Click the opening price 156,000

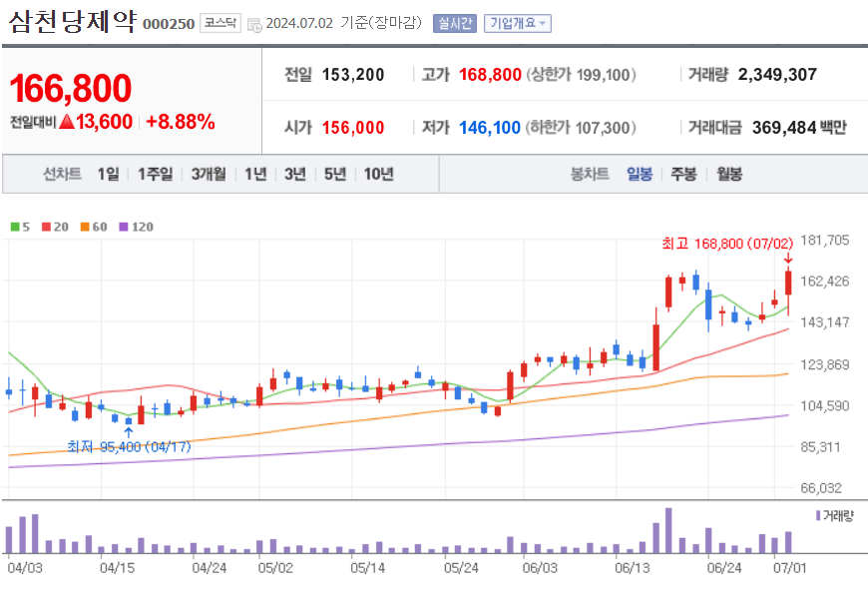pos(352,128)
